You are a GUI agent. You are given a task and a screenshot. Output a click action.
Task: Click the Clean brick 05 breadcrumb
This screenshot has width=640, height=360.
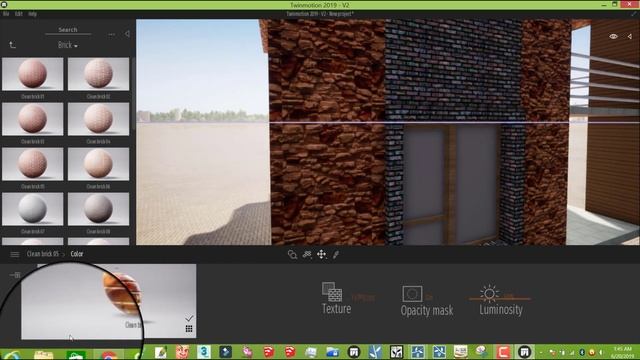pyautogui.click(x=42, y=254)
